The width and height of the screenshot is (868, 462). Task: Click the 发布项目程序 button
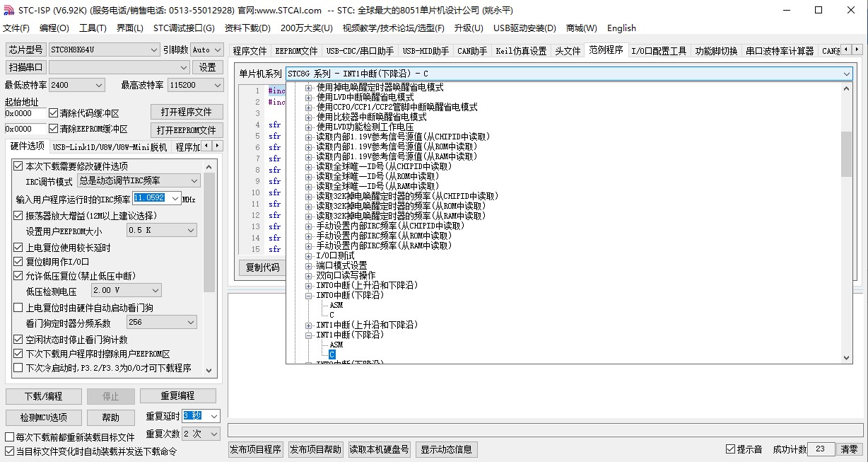(x=256, y=449)
